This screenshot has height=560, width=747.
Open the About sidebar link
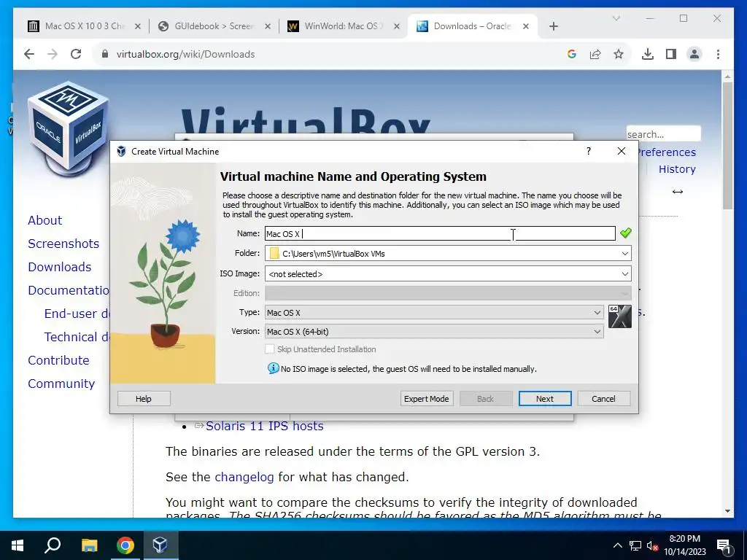(x=44, y=220)
